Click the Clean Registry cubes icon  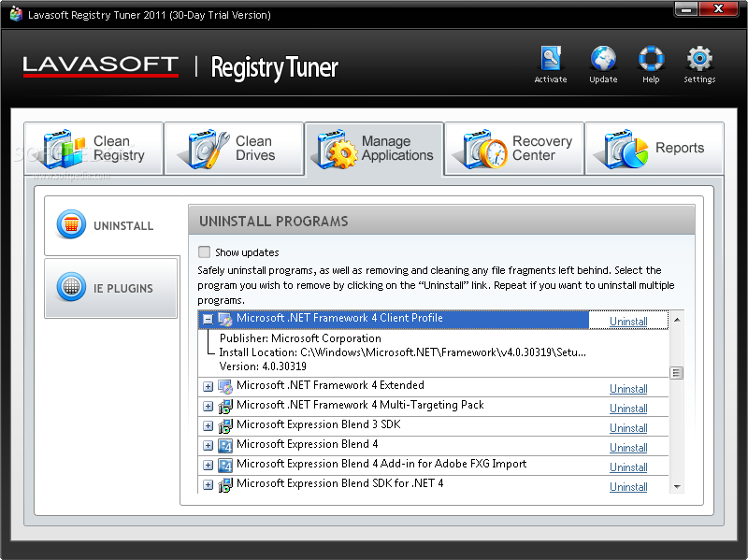[65, 149]
